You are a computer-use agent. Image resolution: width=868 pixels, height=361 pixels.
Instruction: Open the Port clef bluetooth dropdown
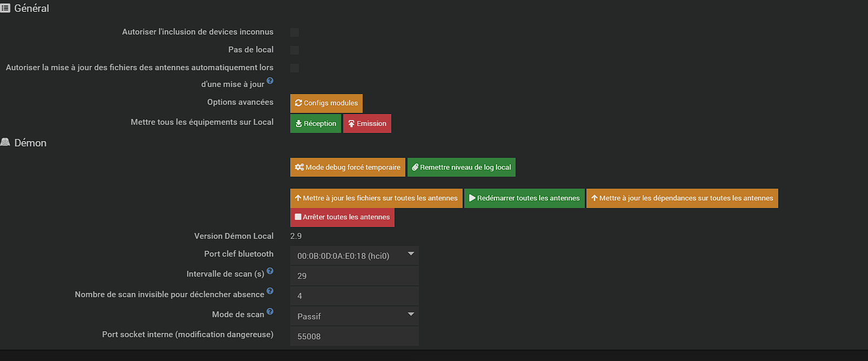pyautogui.click(x=354, y=256)
